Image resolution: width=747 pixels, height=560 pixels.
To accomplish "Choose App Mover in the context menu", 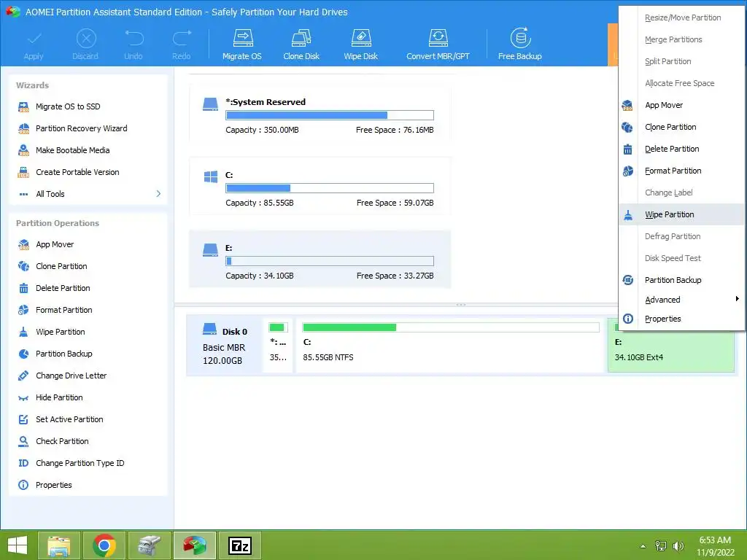I will pyautogui.click(x=682, y=105).
